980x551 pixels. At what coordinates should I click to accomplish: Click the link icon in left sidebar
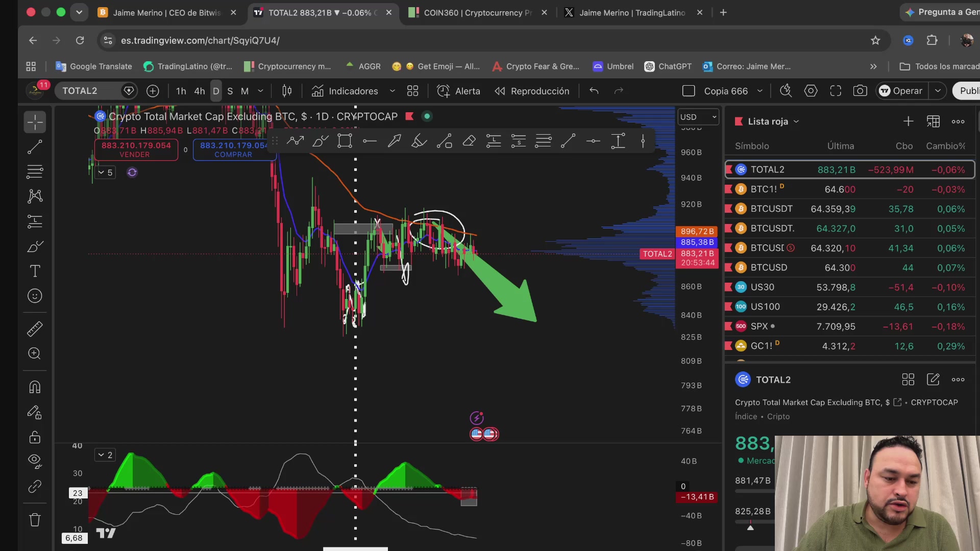pyautogui.click(x=35, y=486)
